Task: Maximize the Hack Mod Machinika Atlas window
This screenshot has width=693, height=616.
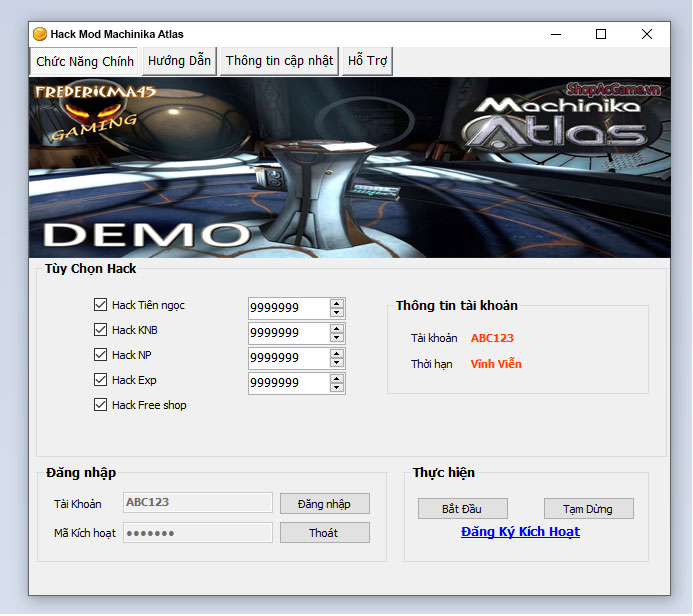Action: (x=601, y=34)
